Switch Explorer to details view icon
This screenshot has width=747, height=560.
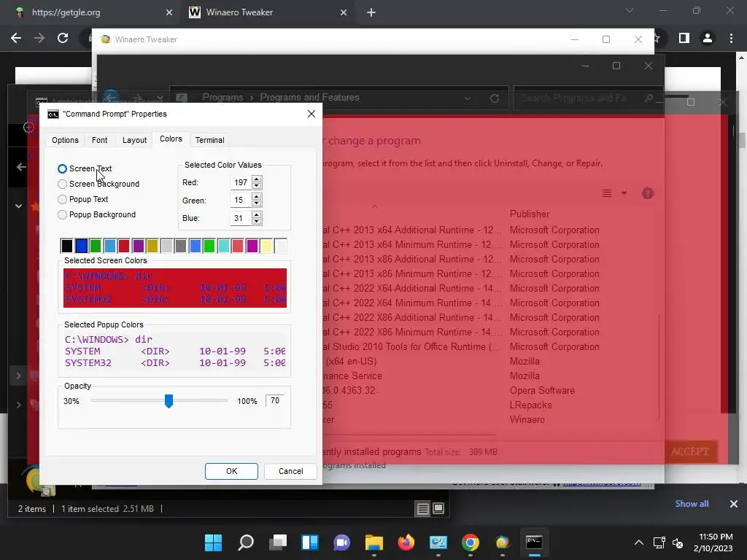point(422,508)
